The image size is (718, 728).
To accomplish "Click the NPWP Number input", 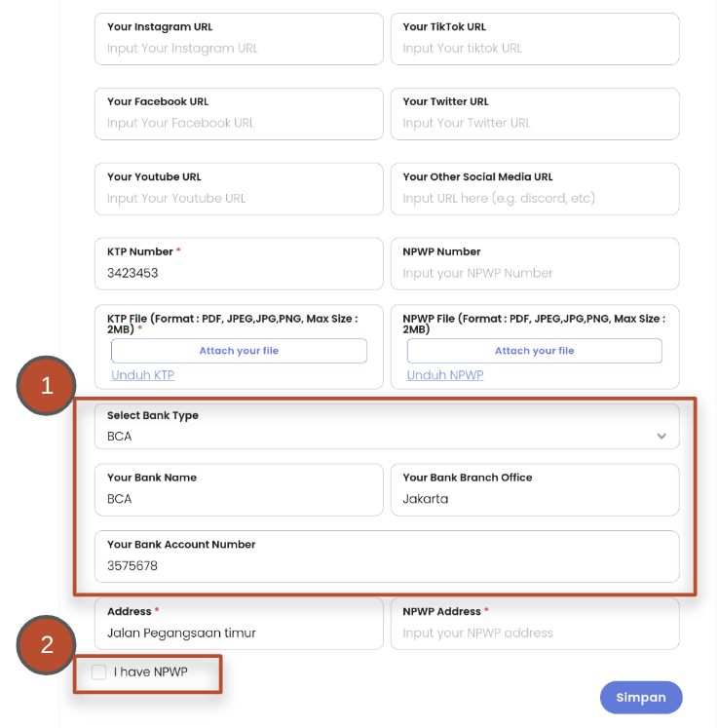I will point(535,274).
